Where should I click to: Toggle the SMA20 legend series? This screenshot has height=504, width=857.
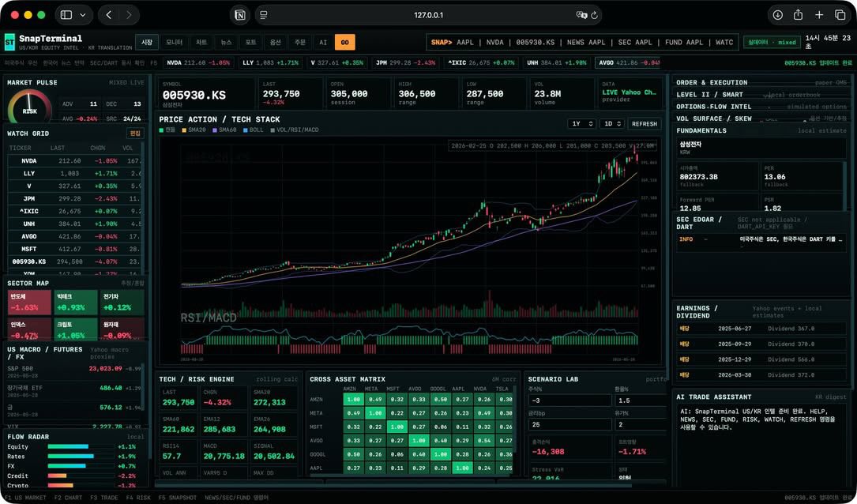pos(193,130)
